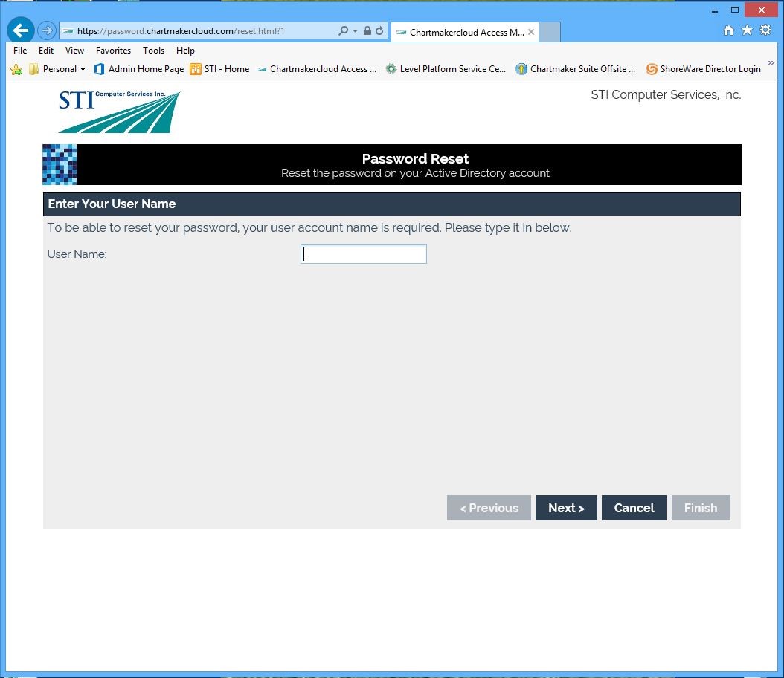Open the Tools gear icon
Screen dimensions: 784x678
click(765, 30)
